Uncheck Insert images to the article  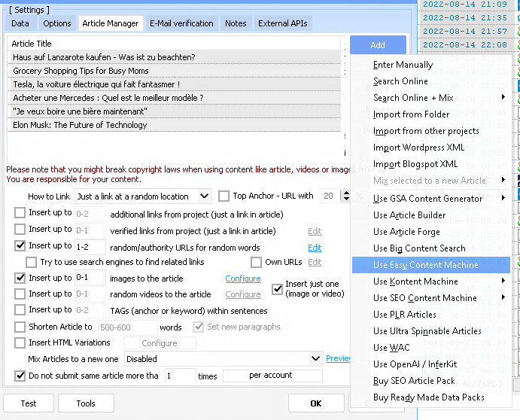coord(20,278)
